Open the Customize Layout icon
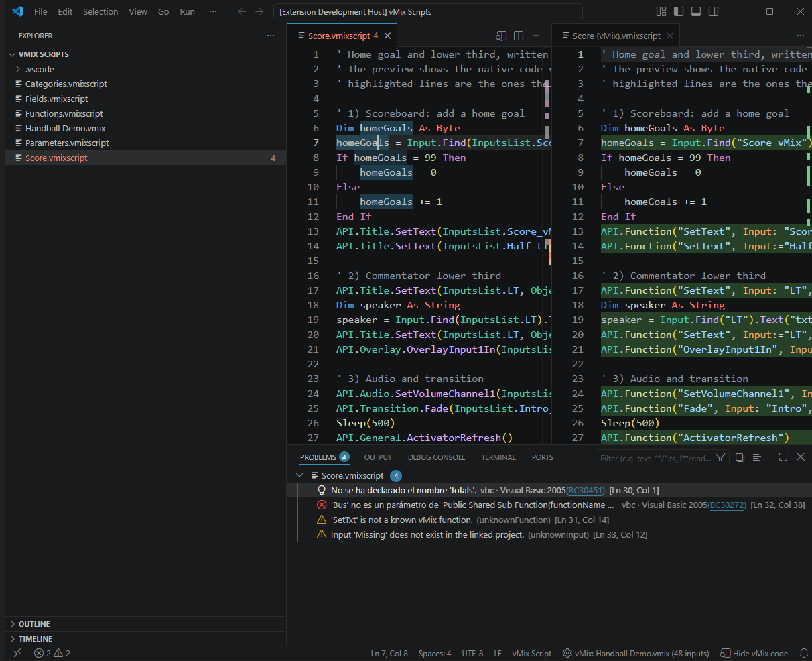Viewport: 812px width, 661px height. coord(661,11)
